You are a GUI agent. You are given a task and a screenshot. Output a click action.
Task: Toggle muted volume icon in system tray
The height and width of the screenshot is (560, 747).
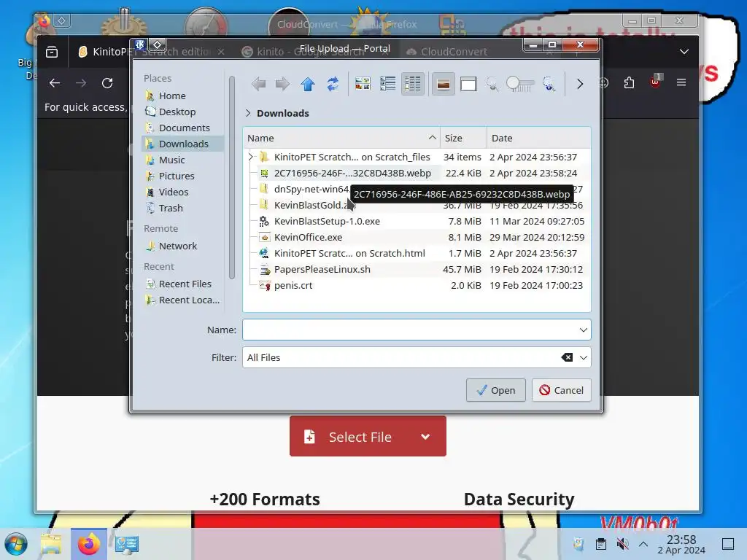pos(622,544)
